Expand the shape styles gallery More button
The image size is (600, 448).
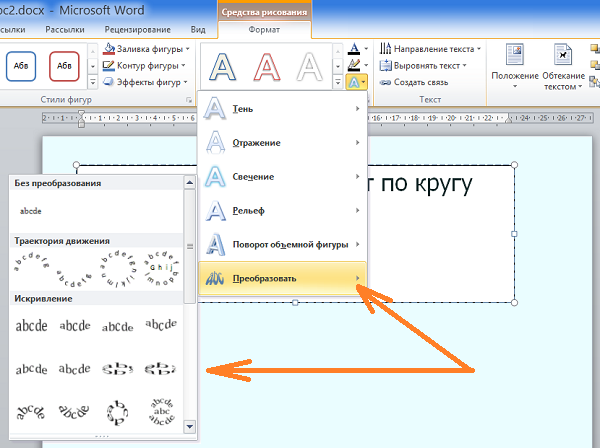[x=93, y=82]
